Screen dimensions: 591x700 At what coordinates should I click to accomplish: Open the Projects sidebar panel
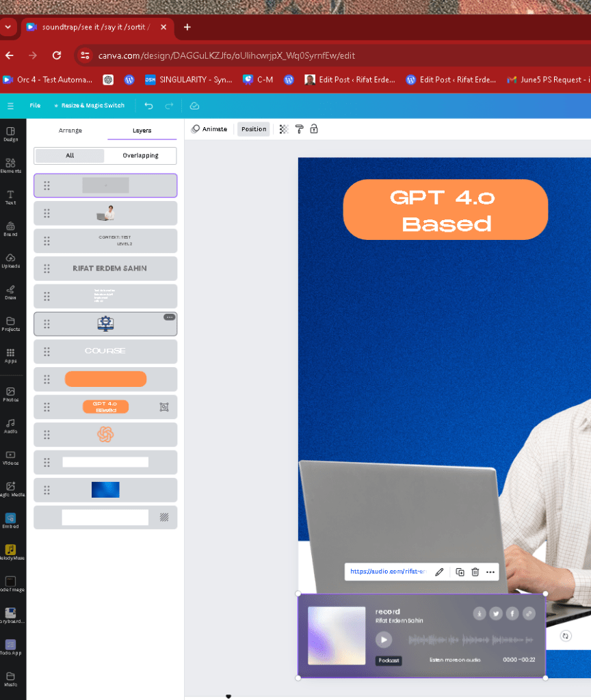11,324
